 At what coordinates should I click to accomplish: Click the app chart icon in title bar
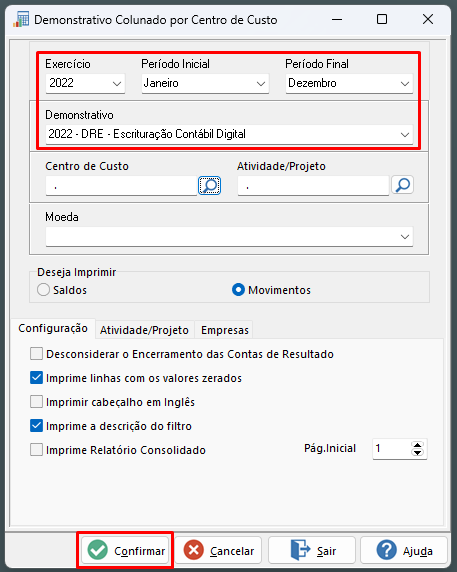pos(21,19)
